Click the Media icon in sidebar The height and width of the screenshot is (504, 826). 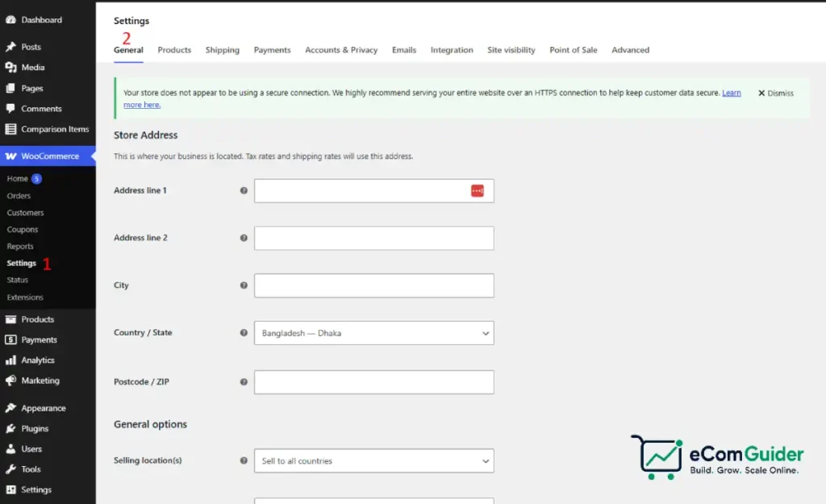point(10,68)
